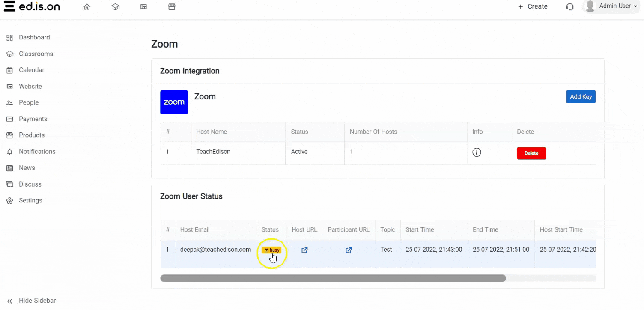Viewport: 644px width, 310px height.
Task: Open the storefront icon in the top bar
Action: point(172,7)
